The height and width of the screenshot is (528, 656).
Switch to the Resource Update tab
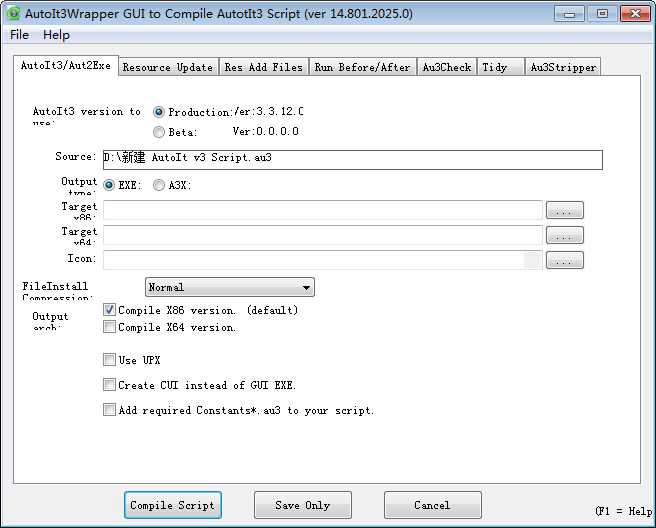click(x=168, y=67)
